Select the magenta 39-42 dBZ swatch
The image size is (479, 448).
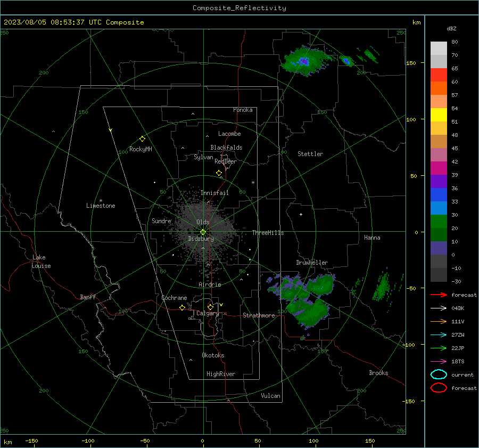click(439, 168)
